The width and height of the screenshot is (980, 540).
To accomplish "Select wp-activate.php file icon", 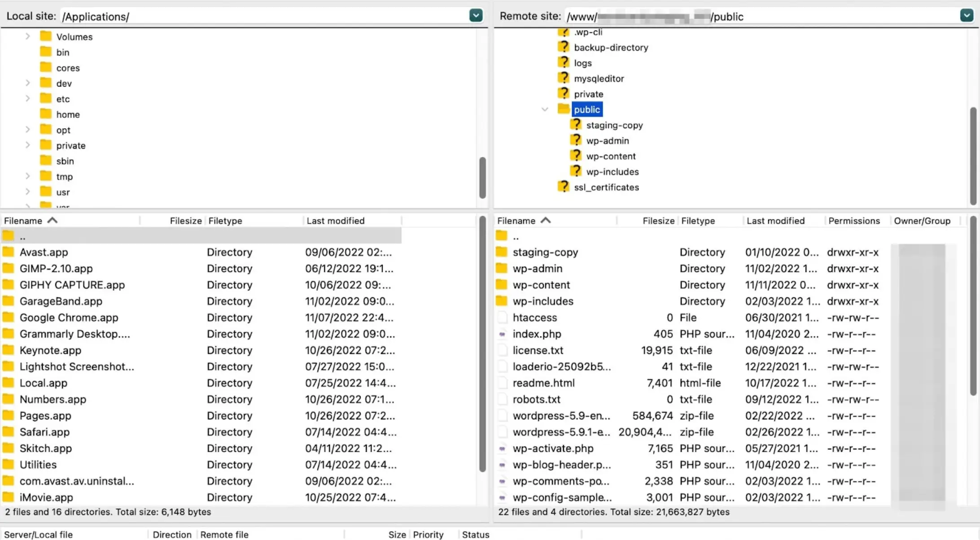I will tap(502, 448).
